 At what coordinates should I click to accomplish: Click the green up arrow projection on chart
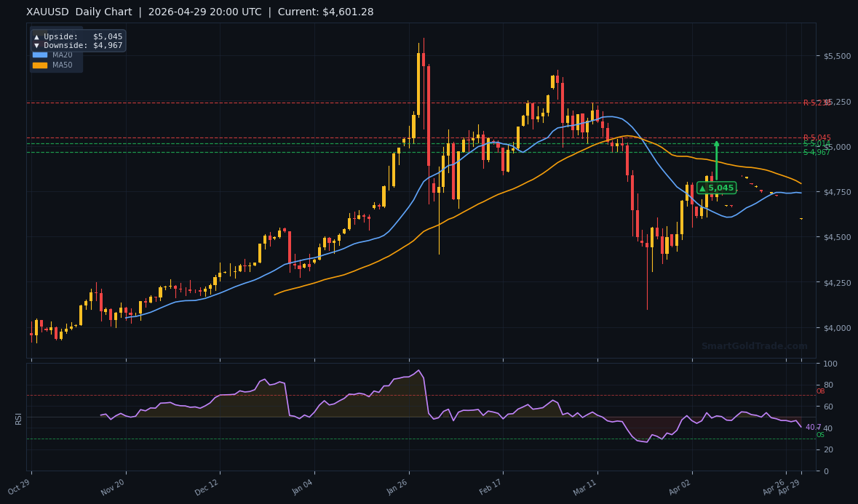coord(716,160)
